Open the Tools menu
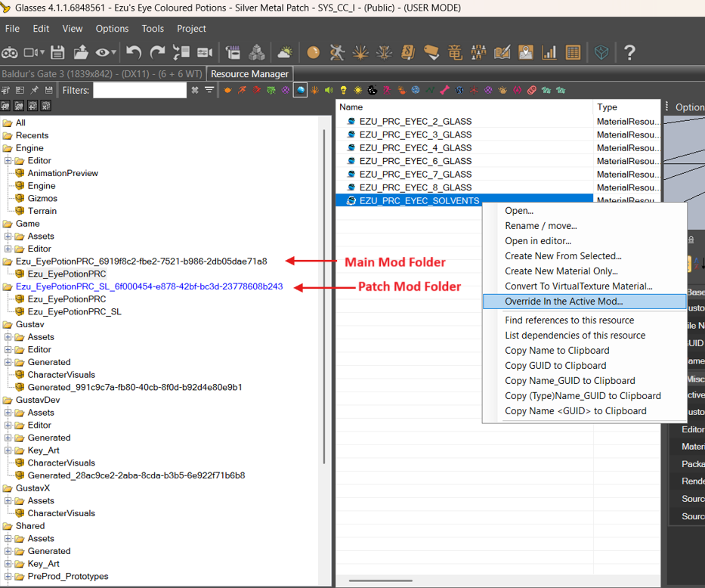705x588 pixels. [x=152, y=29]
